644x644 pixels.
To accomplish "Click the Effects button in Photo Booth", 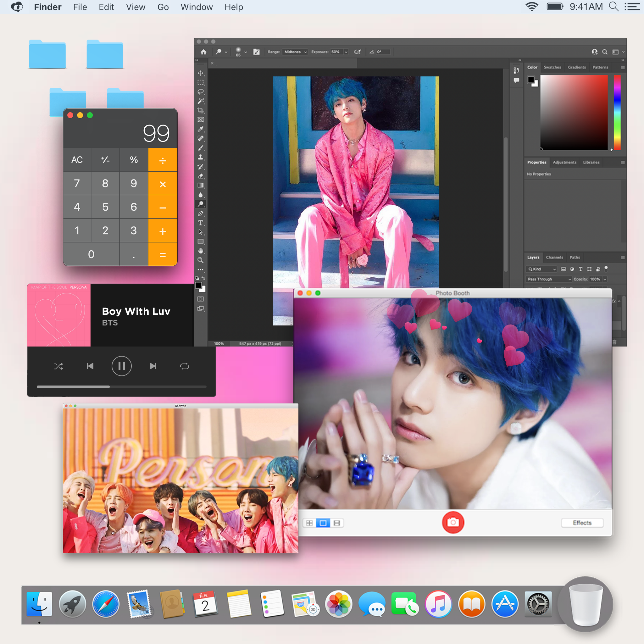I will (582, 523).
